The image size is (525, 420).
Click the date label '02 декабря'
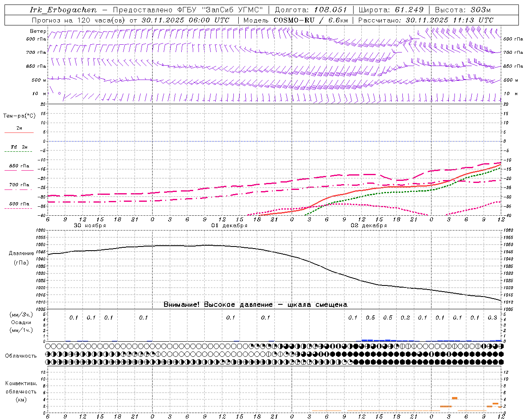point(369,226)
